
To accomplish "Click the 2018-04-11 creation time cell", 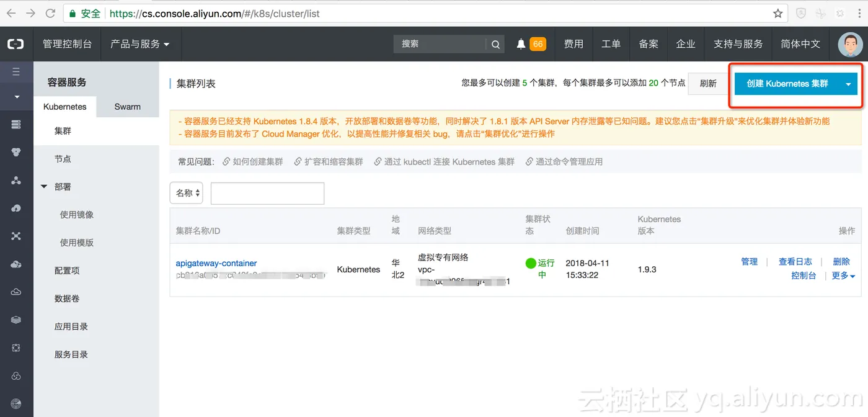I will (587, 269).
